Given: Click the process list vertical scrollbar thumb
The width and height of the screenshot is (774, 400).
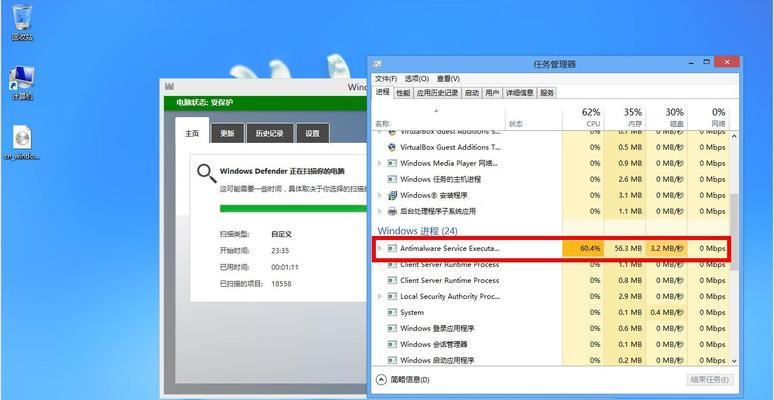Looking at the screenshot, I should click(x=734, y=231).
